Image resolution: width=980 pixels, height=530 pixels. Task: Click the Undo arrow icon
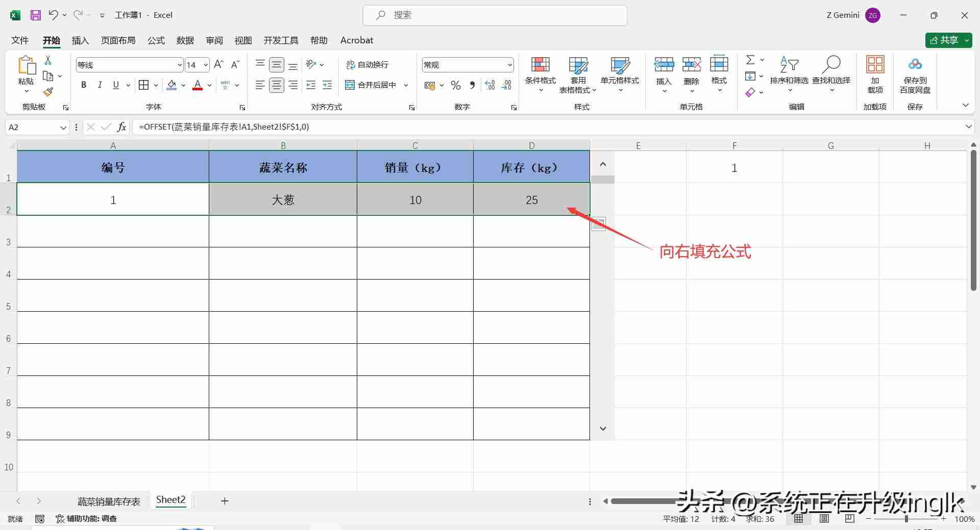pos(53,15)
